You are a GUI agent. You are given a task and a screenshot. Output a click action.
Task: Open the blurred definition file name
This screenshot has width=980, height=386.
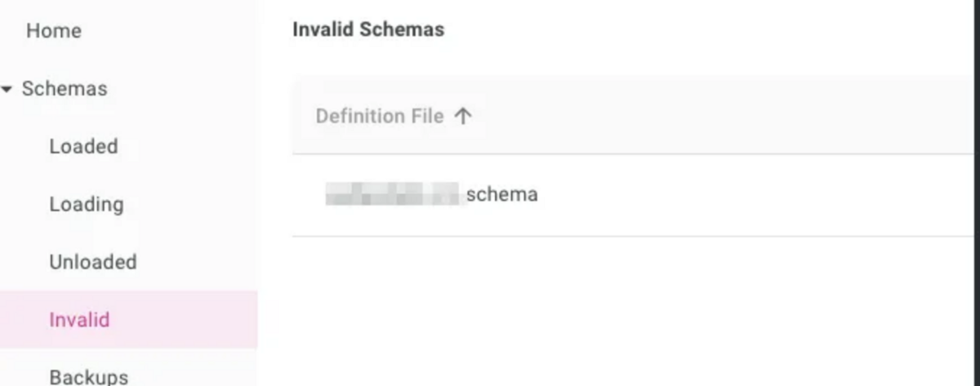click(393, 195)
